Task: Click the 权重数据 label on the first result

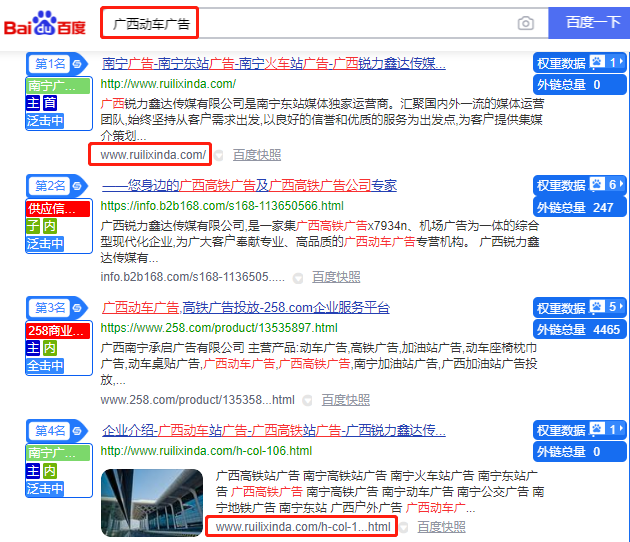Action: tap(561, 63)
